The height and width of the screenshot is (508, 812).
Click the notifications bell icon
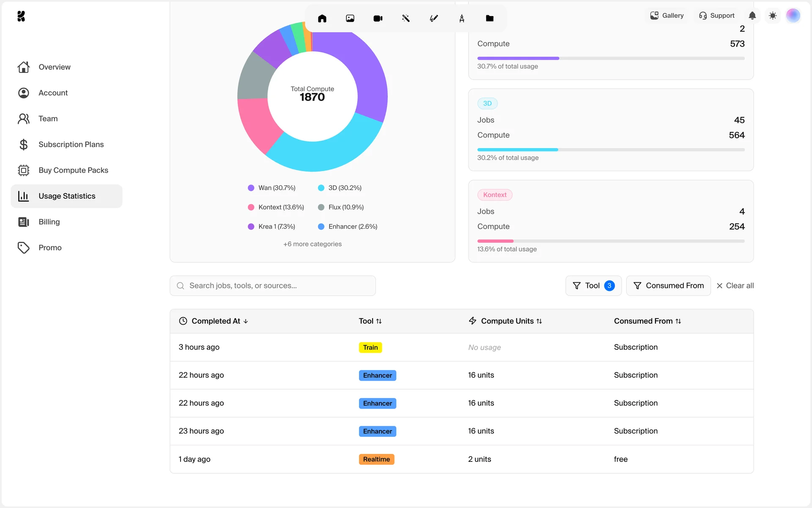(752, 16)
